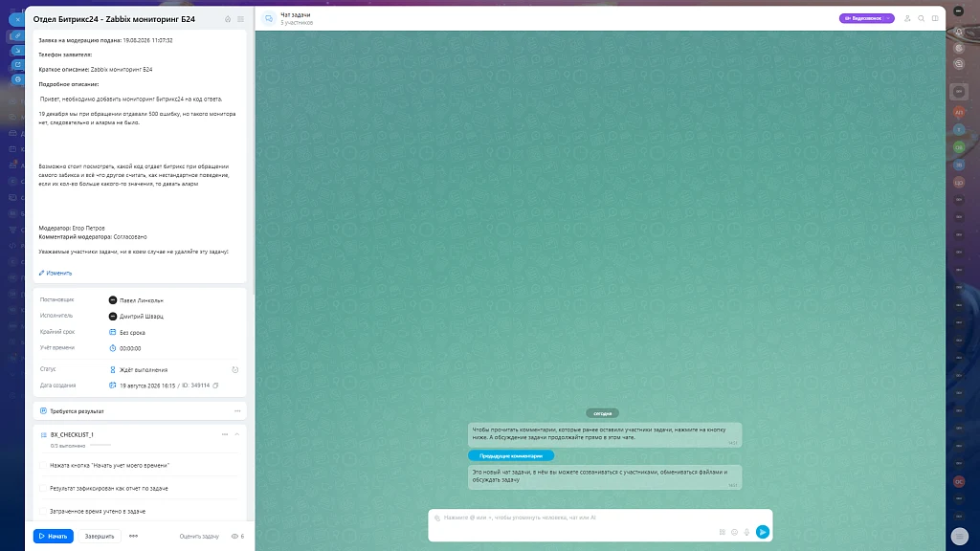Collapse the BX_CHECKLIST_1 checklist chevron
Screen dimensions: 980x551
tap(237, 434)
